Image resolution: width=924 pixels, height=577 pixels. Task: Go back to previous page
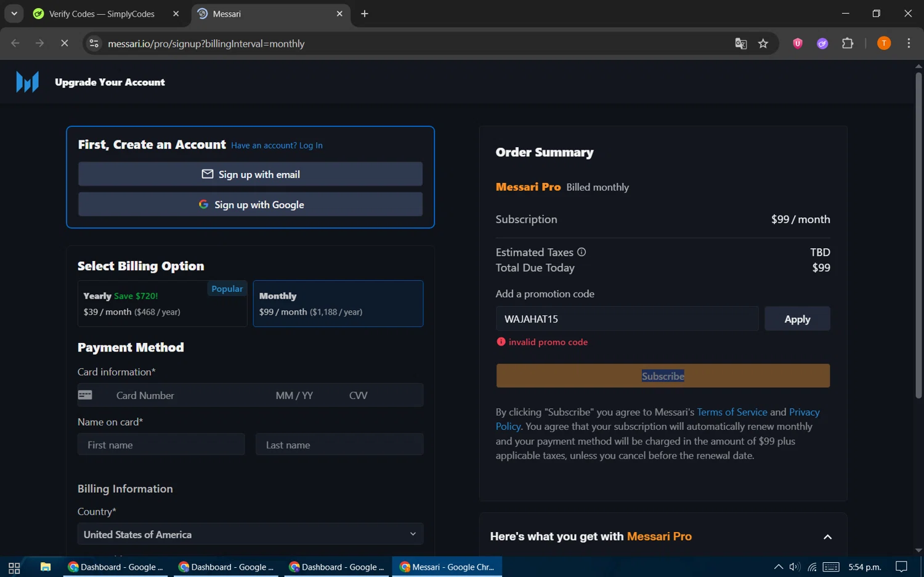tap(15, 43)
